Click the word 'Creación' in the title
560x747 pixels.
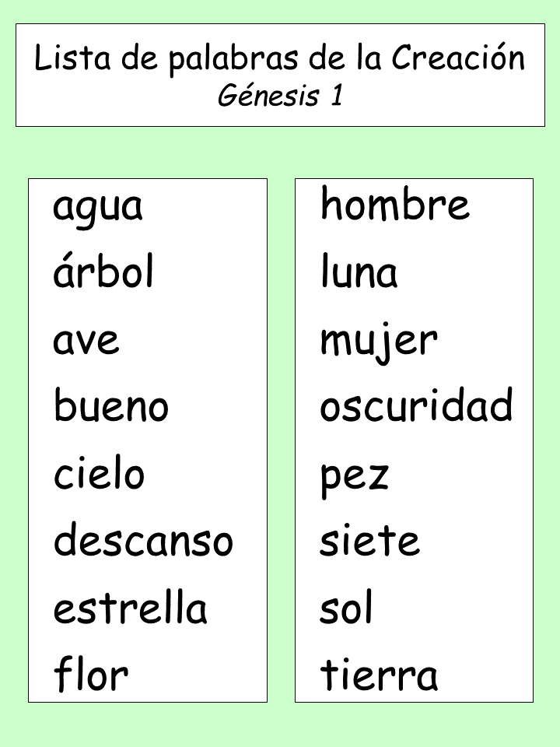pos(458,57)
